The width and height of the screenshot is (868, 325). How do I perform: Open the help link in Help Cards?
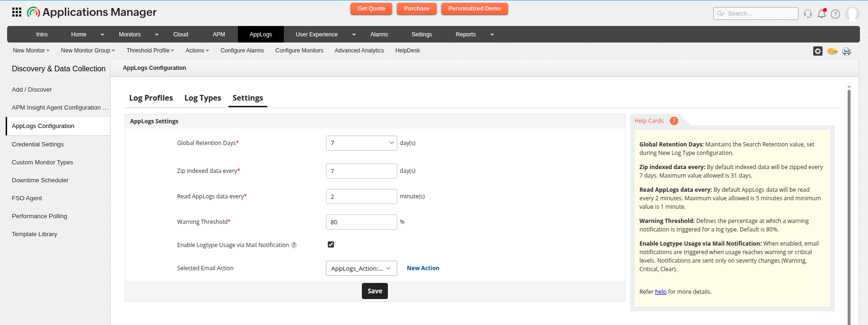coord(660,292)
